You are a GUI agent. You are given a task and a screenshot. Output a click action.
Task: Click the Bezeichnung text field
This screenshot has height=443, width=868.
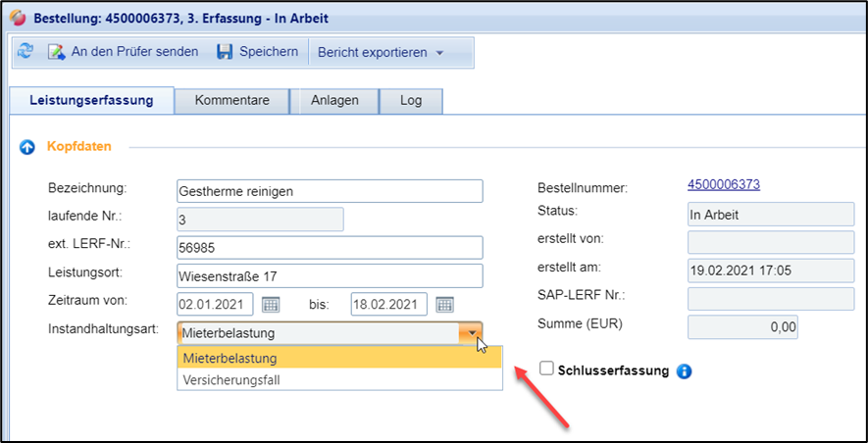330,191
